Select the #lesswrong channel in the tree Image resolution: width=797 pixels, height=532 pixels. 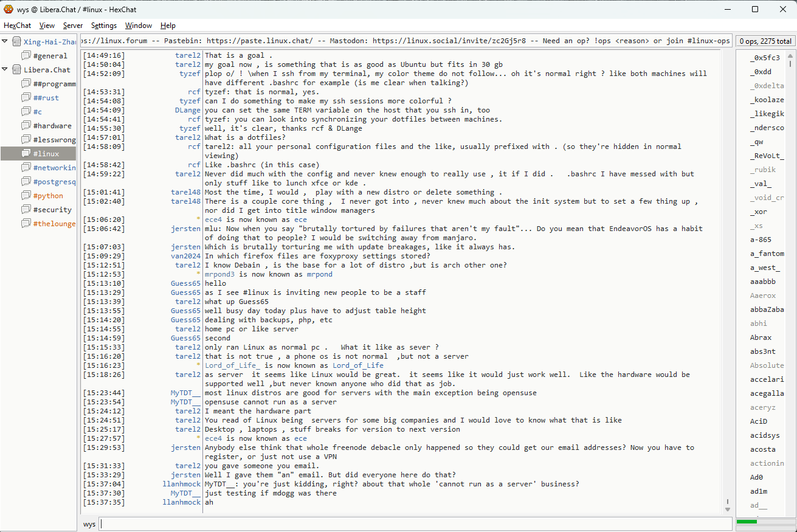55,140
